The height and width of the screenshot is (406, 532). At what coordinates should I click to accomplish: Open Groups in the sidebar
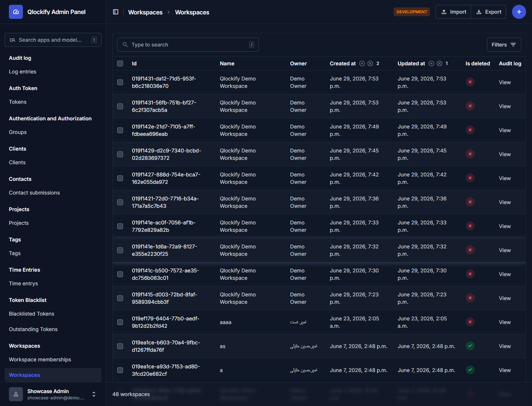(18, 132)
